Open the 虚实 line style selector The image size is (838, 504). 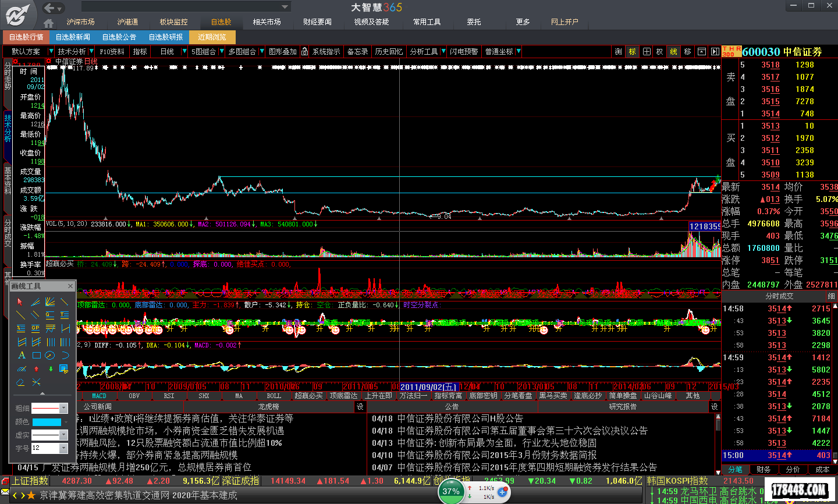pyautogui.click(x=49, y=435)
